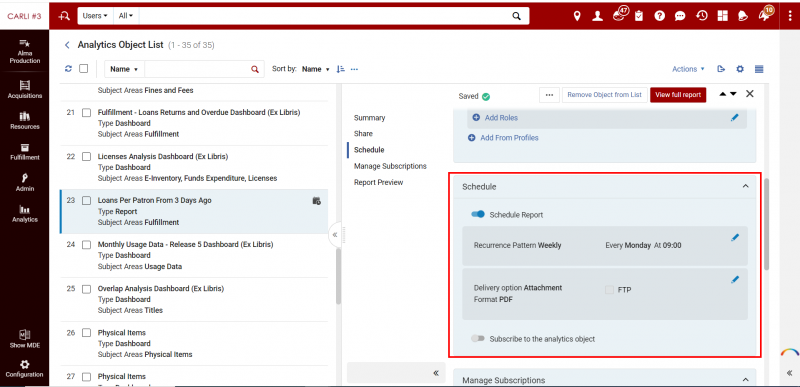This screenshot has width=800, height=387.
Task: Toggle the Schedule Report switch
Action: pyautogui.click(x=478, y=215)
